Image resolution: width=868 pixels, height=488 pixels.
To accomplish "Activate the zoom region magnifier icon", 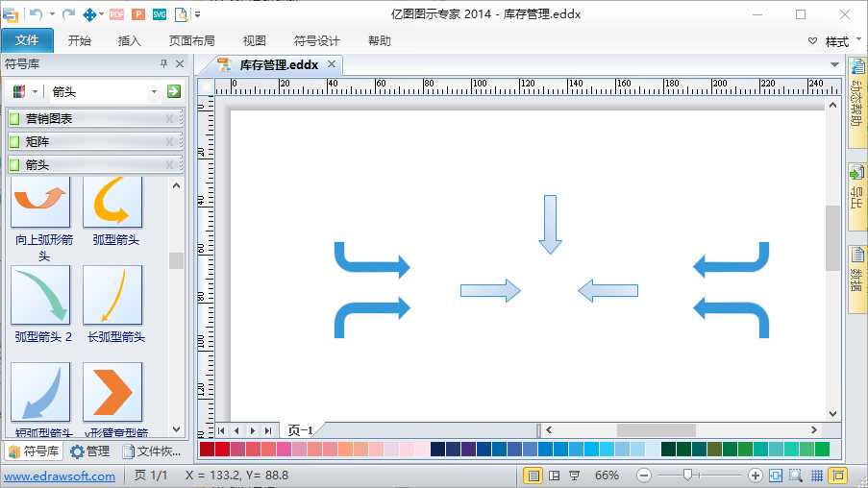I will [796, 476].
